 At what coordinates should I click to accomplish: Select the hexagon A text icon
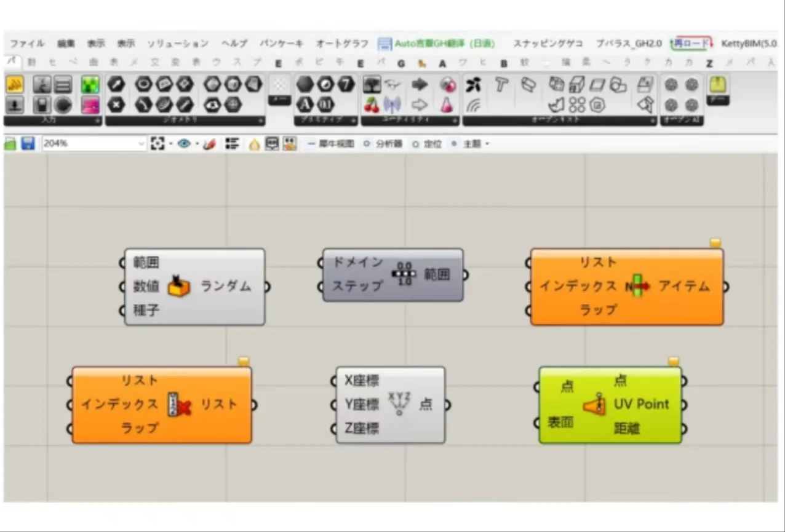tap(306, 105)
